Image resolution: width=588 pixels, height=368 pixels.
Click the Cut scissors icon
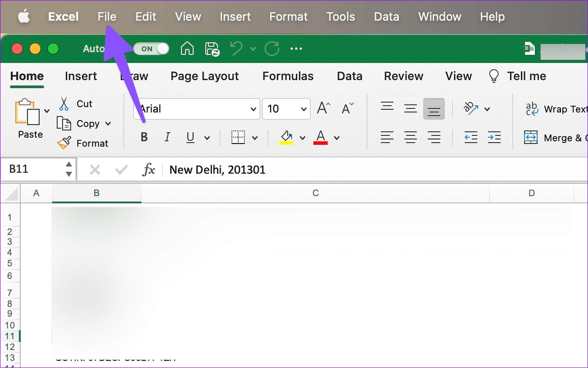(x=64, y=104)
